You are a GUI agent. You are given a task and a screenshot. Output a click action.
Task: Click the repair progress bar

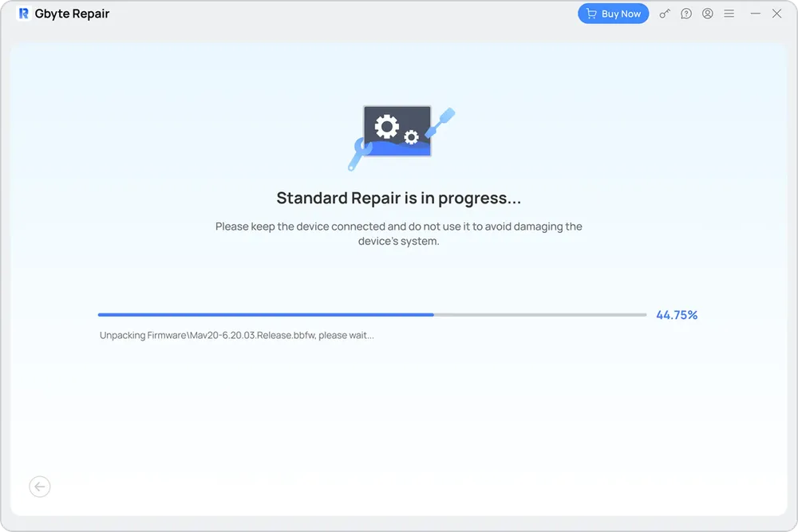[372, 315]
